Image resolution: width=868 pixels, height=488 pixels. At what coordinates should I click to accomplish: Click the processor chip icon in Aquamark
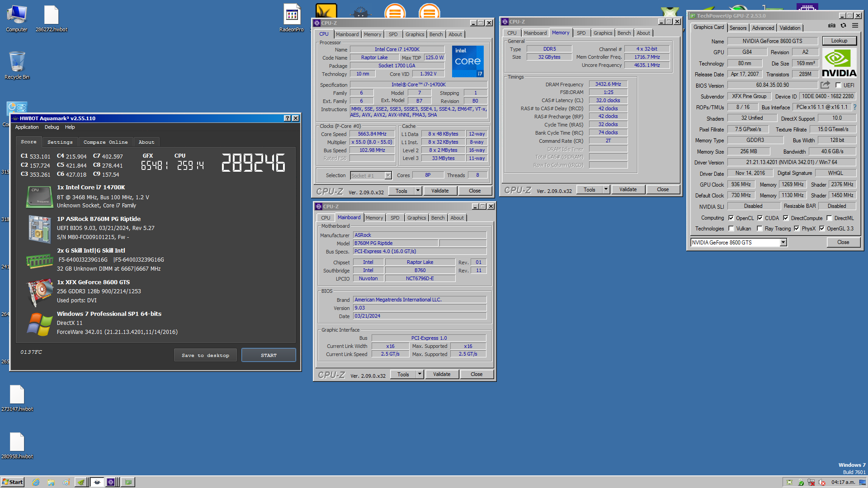pyautogui.click(x=39, y=197)
